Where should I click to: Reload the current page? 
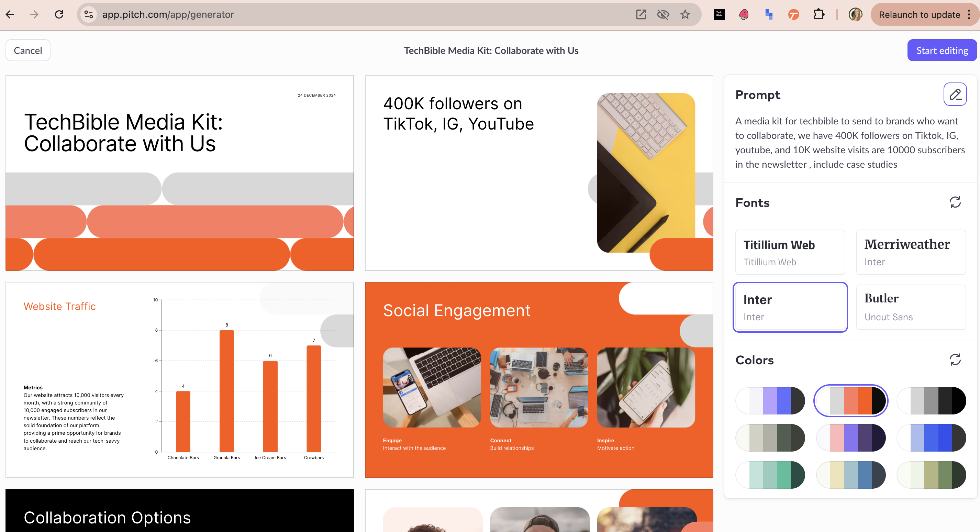click(x=59, y=14)
